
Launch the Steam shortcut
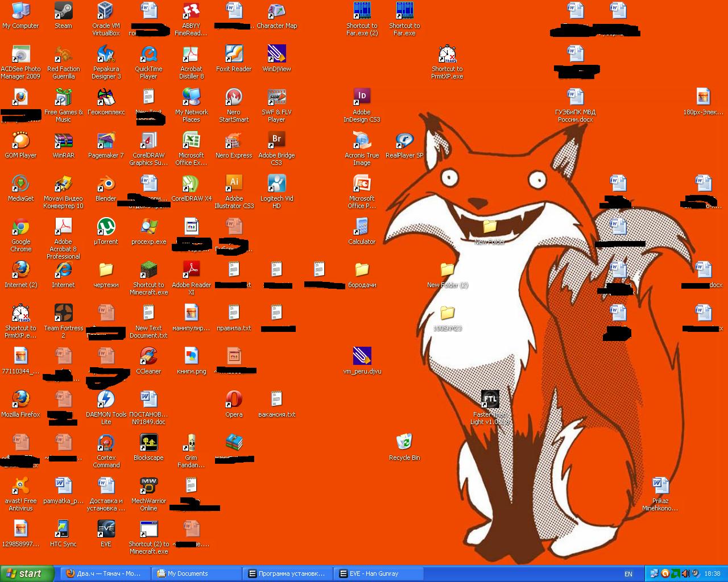[63, 16]
